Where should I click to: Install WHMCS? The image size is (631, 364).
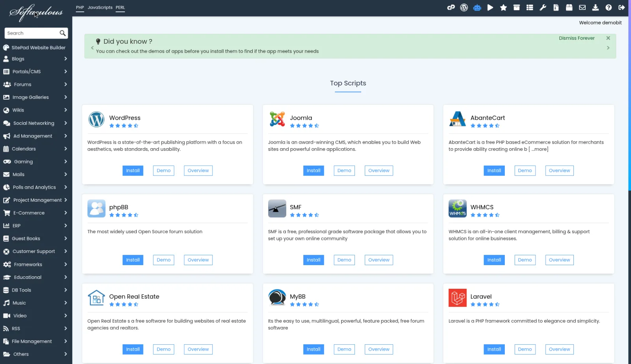click(494, 260)
